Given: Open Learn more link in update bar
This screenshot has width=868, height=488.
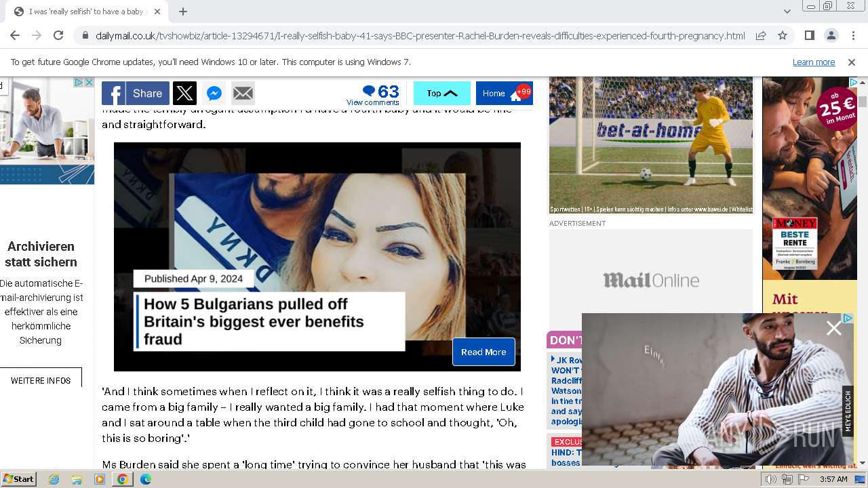Looking at the screenshot, I should (x=814, y=62).
